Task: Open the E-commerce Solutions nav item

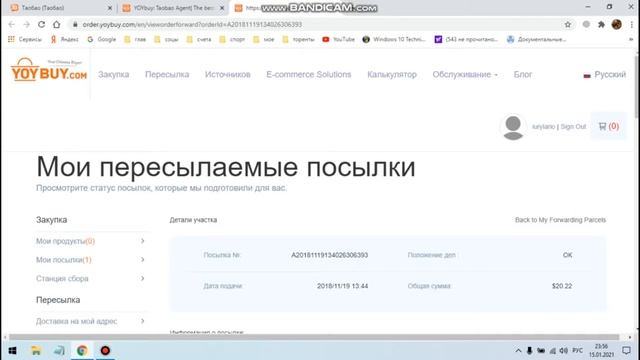Action: pyautogui.click(x=309, y=75)
